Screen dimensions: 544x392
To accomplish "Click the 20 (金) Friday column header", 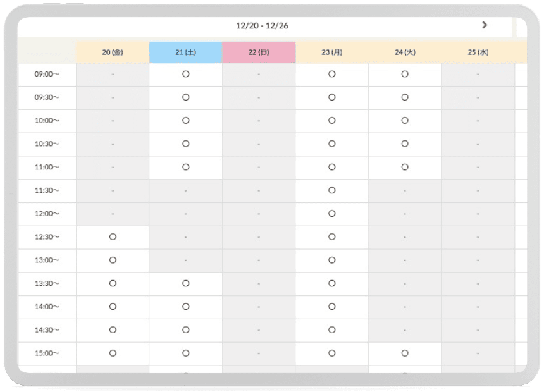I will click(x=113, y=52).
